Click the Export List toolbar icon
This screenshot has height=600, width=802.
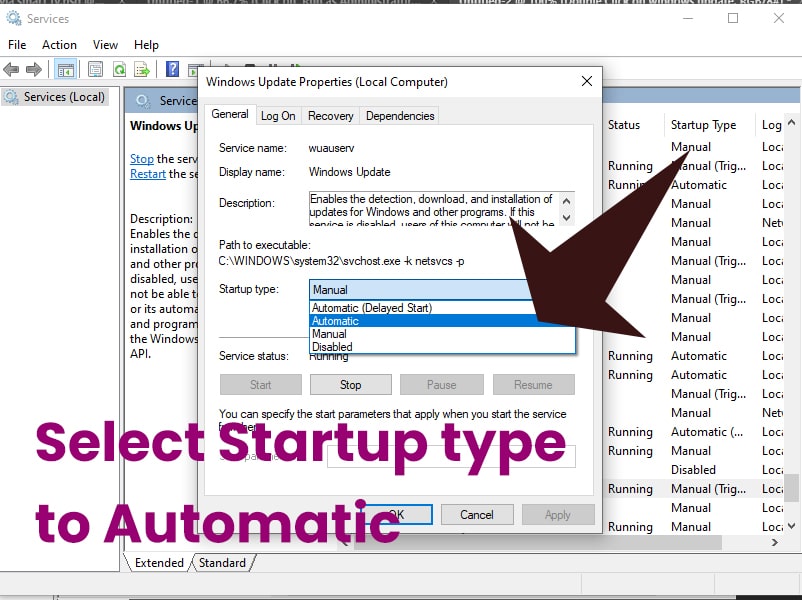tap(143, 70)
